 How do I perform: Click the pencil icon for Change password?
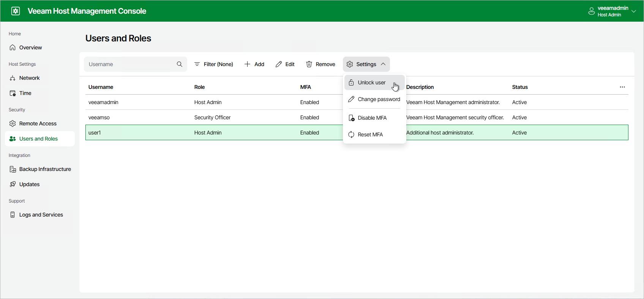pos(351,99)
